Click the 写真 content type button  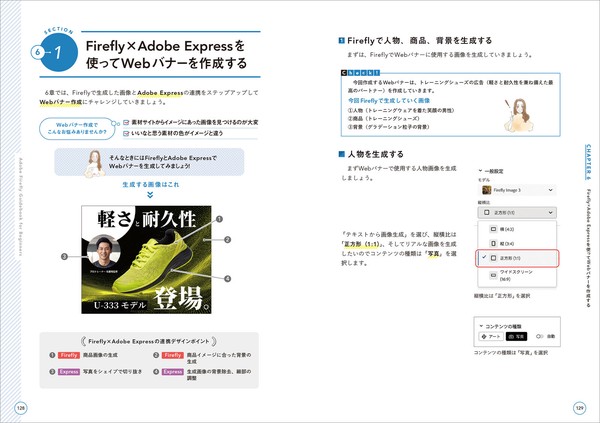pyautogui.click(x=516, y=336)
